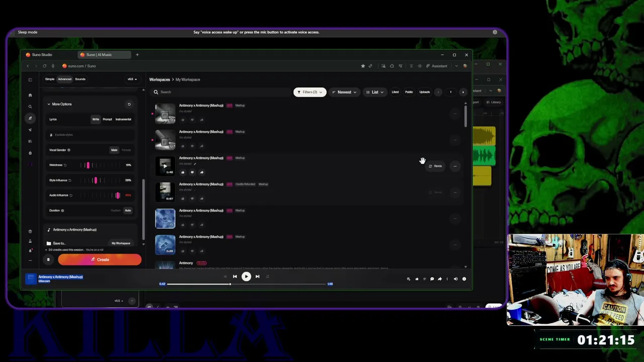Share the playing song from player bar
This screenshot has height=362, width=644.
pos(440,279)
